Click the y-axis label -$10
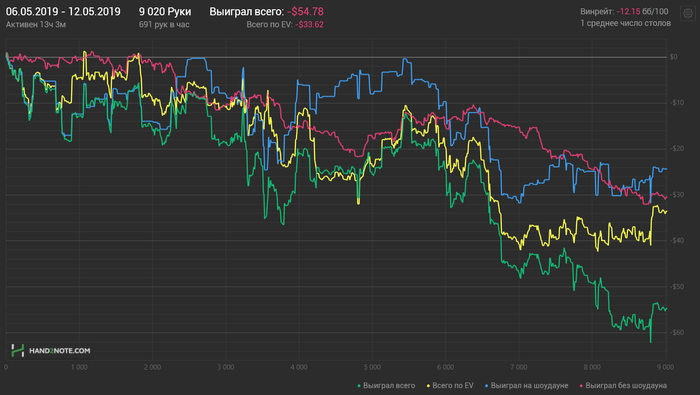 [x=677, y=103]
